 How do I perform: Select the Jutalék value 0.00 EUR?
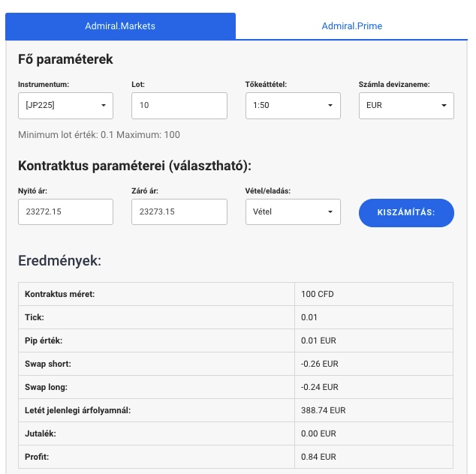click(x=318, y=433)
